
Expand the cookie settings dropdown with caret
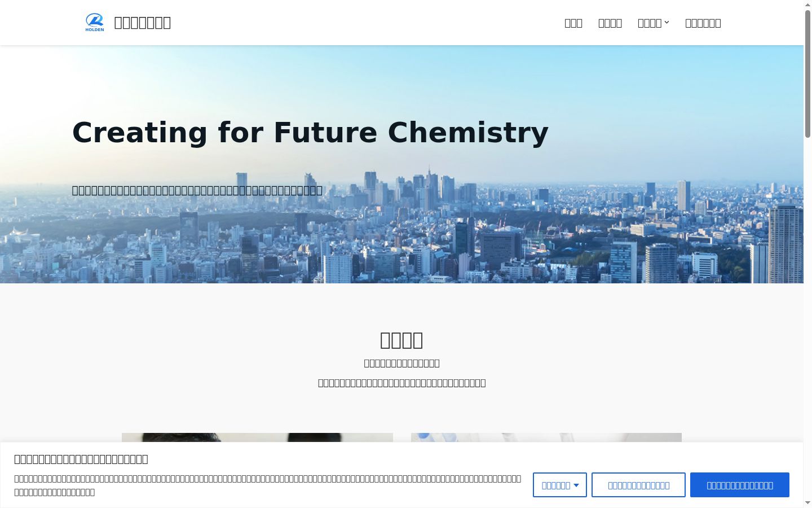(x=560, y=485)
